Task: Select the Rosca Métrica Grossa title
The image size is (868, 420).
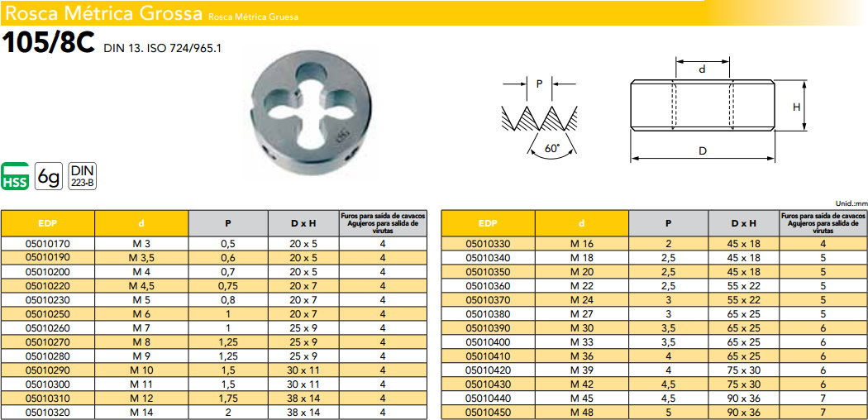Action: coord(102,13)
